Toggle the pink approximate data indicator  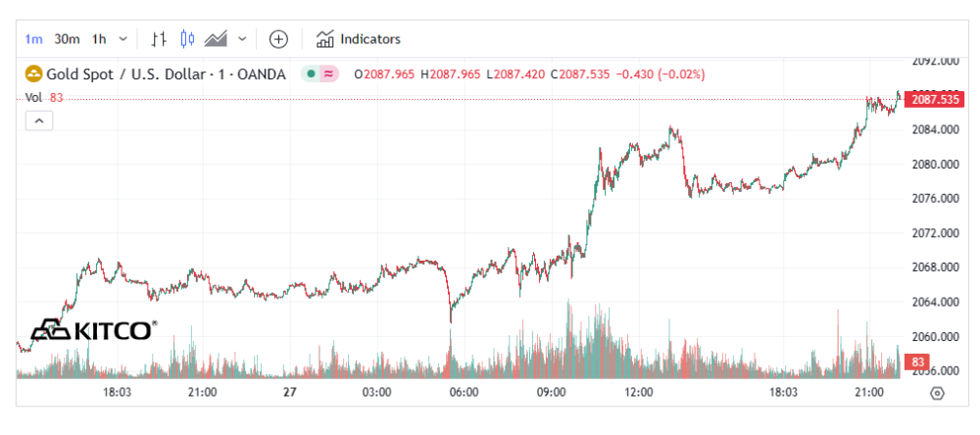point(328,74)
